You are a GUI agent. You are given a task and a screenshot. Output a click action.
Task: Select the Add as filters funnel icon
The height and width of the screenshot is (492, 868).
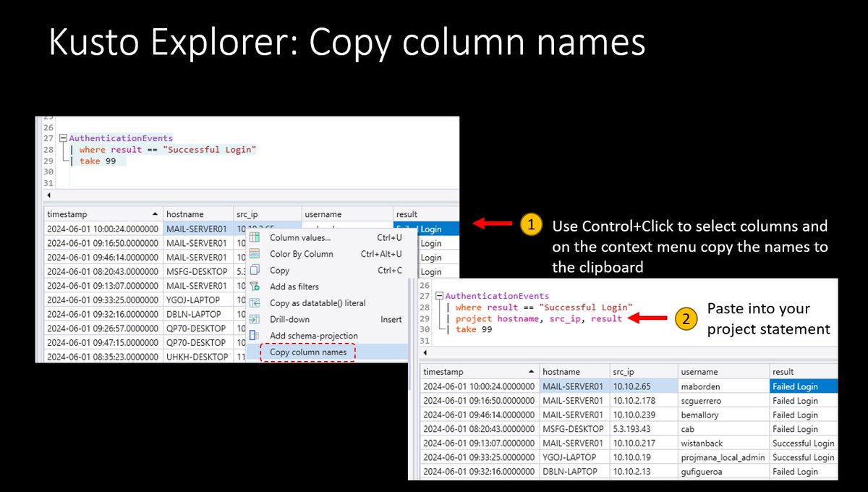[x=255, y=285]
